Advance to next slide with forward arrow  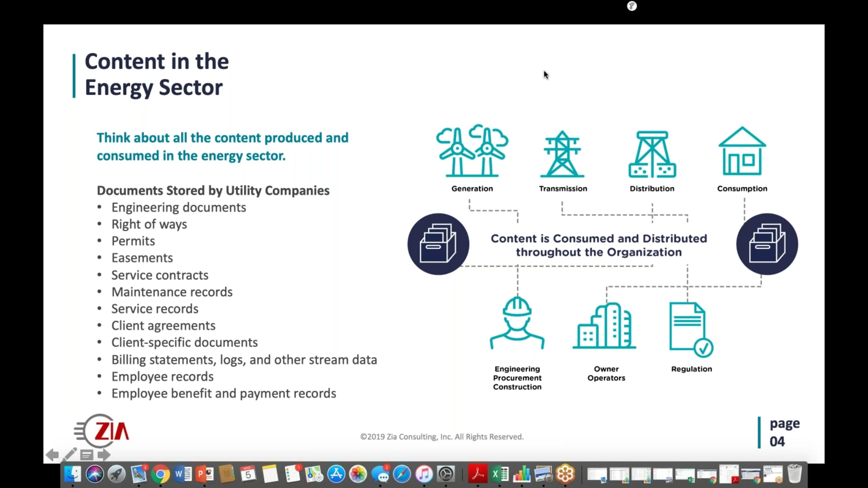pos(104,455)
